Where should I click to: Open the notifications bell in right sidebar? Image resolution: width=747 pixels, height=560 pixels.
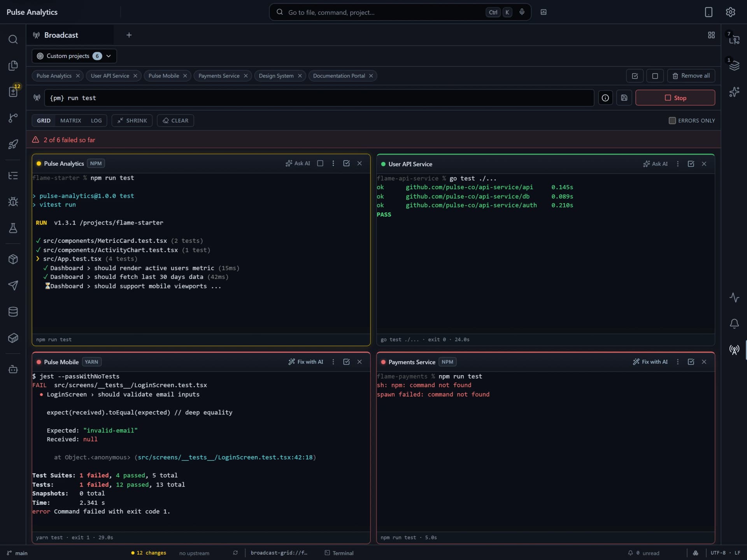pyautogui.click(x=734, y=324)
